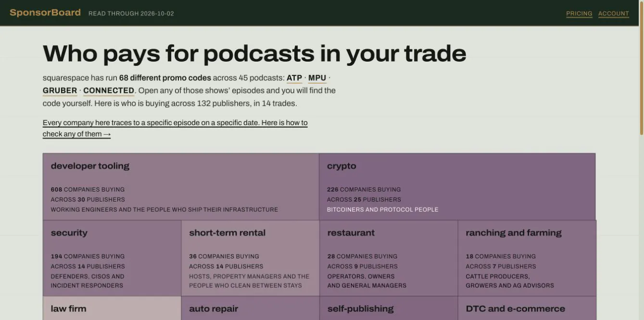This screenshot has width=644, height=320.
Task: Click the '68 different promo codes' text
Action: pos(165,78)
